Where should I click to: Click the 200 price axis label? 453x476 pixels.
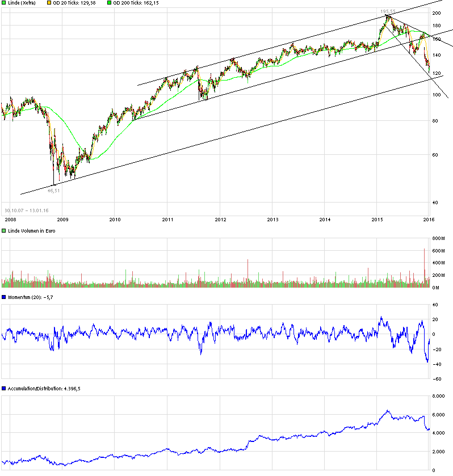point(437,13)
